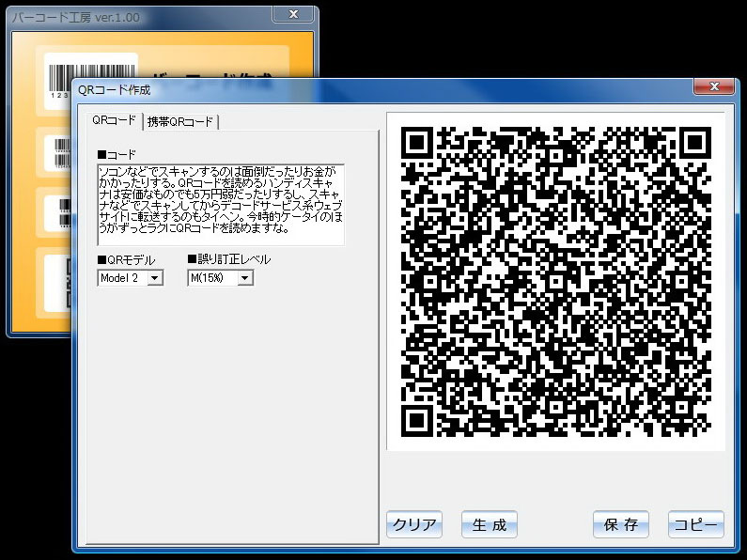Close the バーコード工房 ver.1.00 window
This screenshot has height=560, width=747.
(x=293, y=14)
